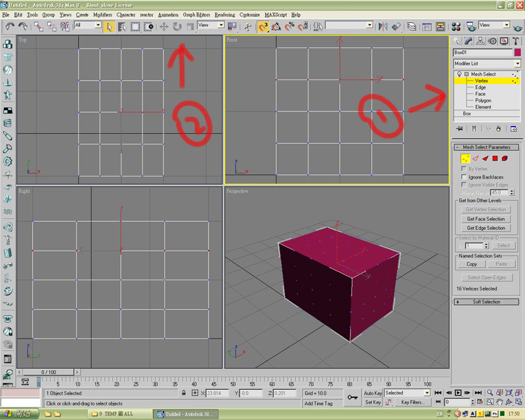Open the Animation menu
525x420 pixels.
tap(168, 14)
